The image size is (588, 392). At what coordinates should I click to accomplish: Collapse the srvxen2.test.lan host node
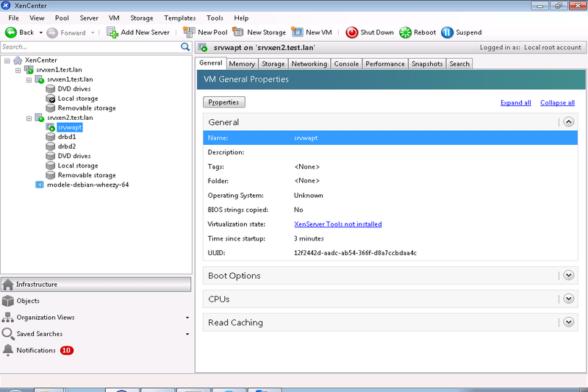point(29,118)
